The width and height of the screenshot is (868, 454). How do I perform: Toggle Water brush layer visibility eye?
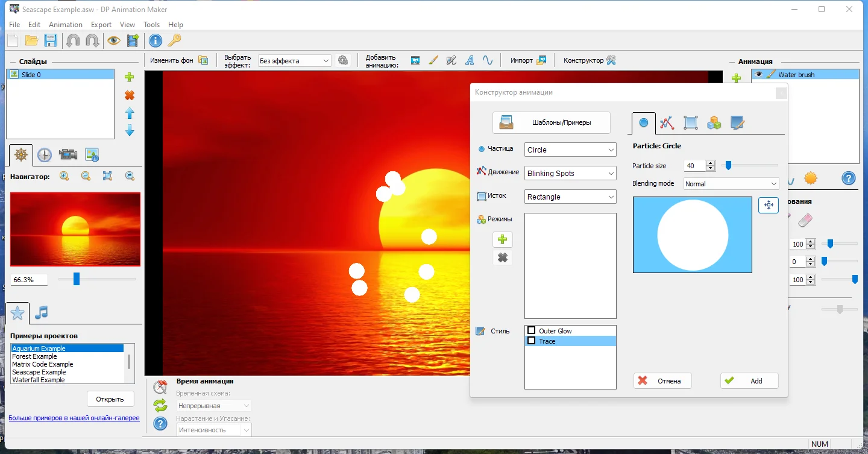coord(758,74)
